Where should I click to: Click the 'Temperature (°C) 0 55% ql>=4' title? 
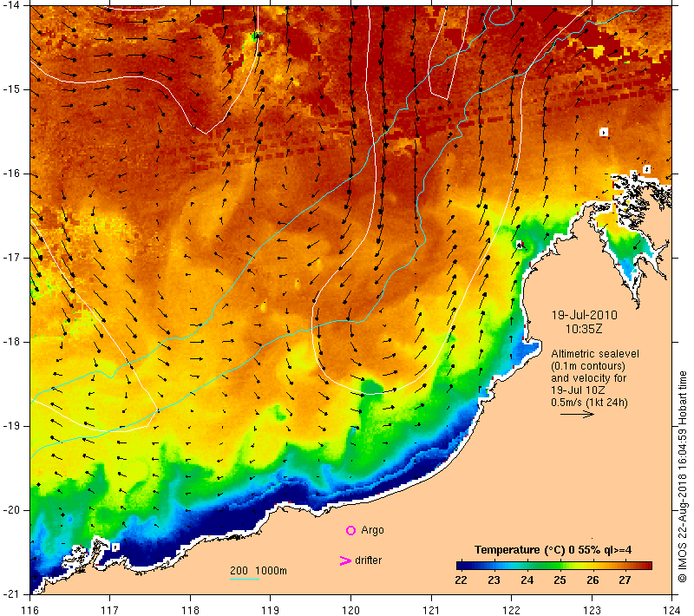(x=553, y=550)
